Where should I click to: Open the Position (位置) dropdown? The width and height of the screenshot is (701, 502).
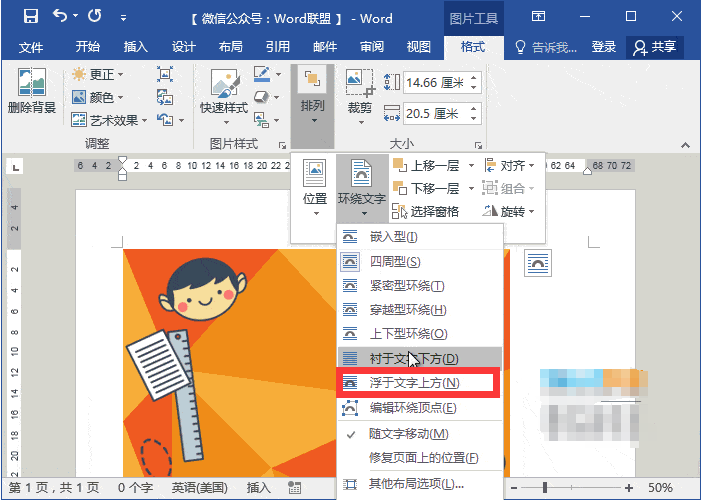pyautogui.click(x=315, y=188)
